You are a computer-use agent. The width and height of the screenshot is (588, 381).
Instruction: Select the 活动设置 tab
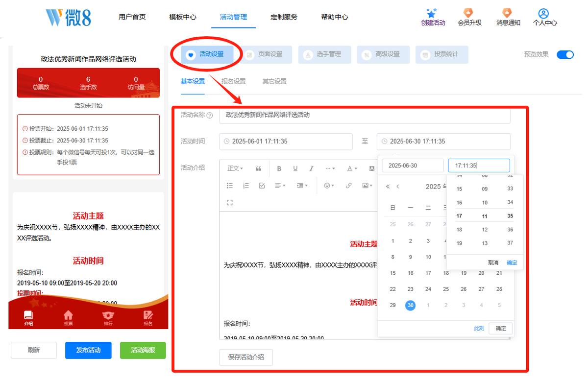pyautogui.click(x=207, y=54)
